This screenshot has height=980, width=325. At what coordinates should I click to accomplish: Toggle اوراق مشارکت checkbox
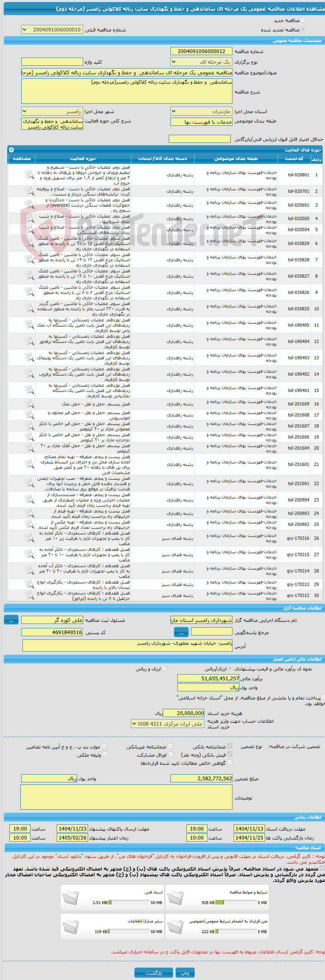tap(170, 754)
